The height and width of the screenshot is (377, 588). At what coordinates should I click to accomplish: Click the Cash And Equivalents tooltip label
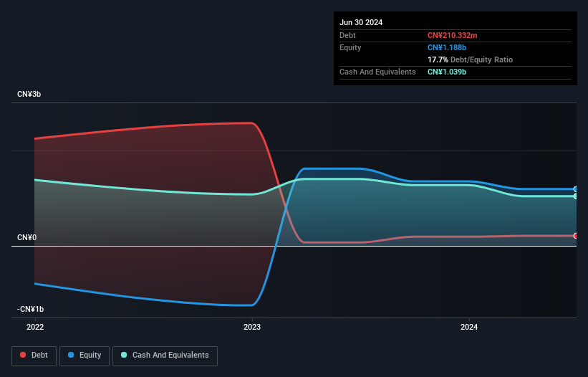coord(377,72)
